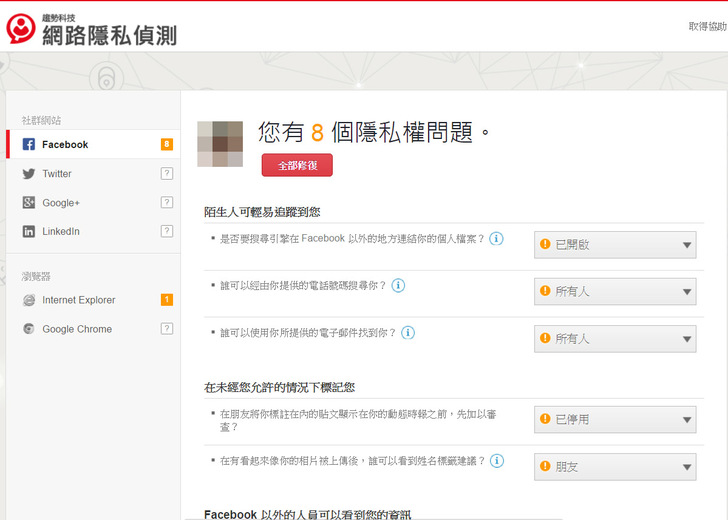Click the question text about search engine linking
This screenshot has height=520, width=728.
tap(352, 239)
